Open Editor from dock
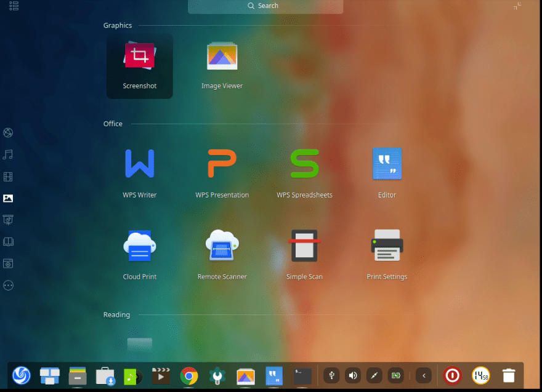The width and height of the screenshot is (542, 392). [273, 376]
